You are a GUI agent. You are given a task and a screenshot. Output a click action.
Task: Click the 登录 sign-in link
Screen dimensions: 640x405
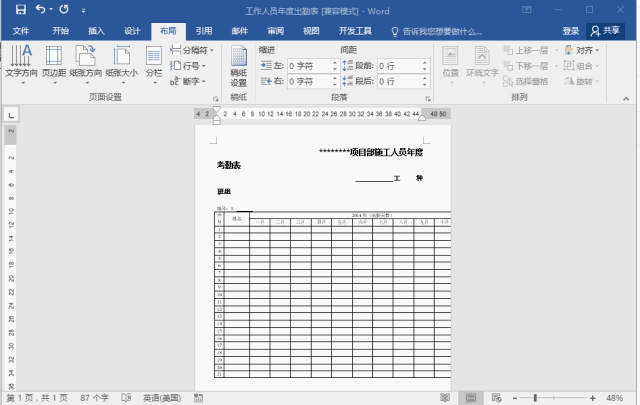pyautogui.click(x=570, y=31)
